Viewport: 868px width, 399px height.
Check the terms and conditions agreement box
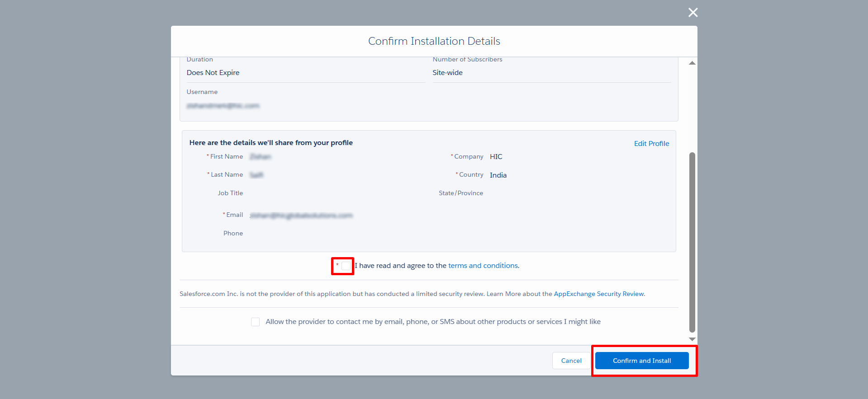click(x=346, y=266)
